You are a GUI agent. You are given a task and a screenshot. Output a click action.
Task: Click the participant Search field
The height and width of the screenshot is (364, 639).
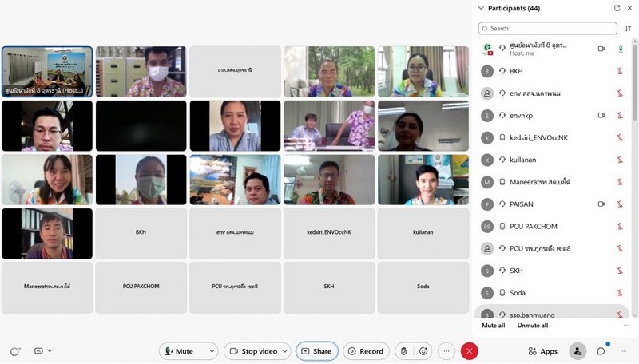point(548,28)
